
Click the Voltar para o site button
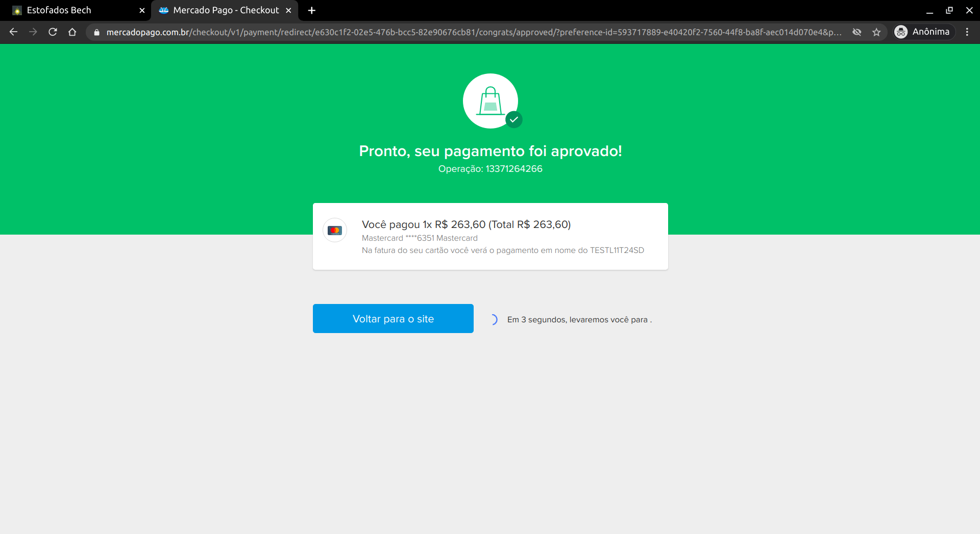[393, 319]
